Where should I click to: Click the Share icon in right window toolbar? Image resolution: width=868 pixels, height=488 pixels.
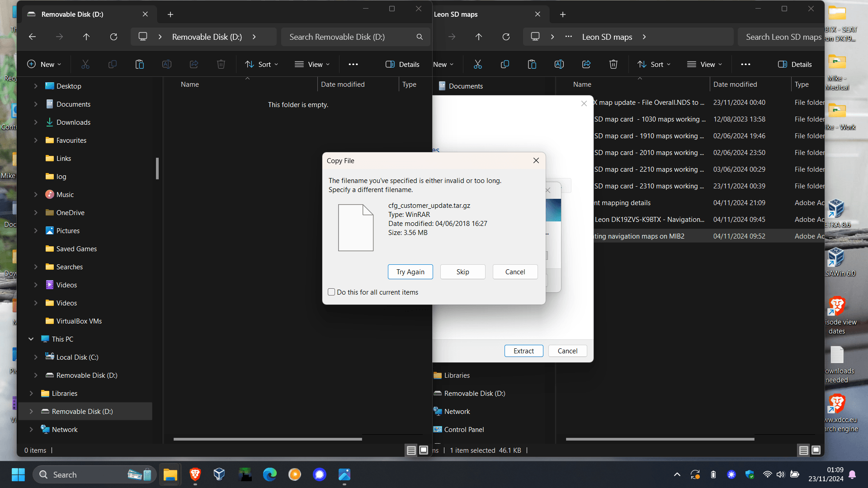[586, 64]
